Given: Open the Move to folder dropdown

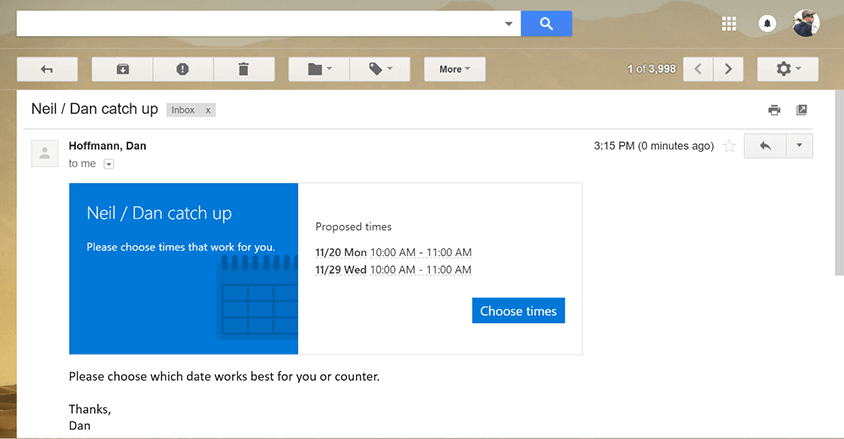Looking at the screenshot, I should pyautogui.click(x=320, y=69).
